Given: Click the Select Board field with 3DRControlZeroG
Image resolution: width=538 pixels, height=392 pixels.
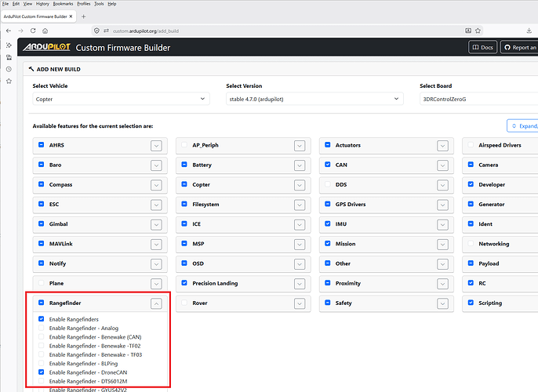Looking at the screenshot, I should 479,99.
